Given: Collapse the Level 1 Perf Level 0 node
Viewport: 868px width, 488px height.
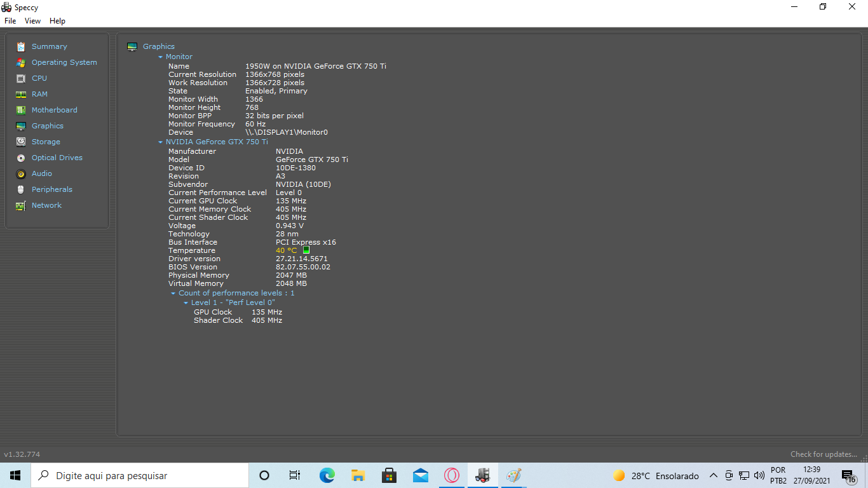Looking at the screenshot, I should point(186,303).
